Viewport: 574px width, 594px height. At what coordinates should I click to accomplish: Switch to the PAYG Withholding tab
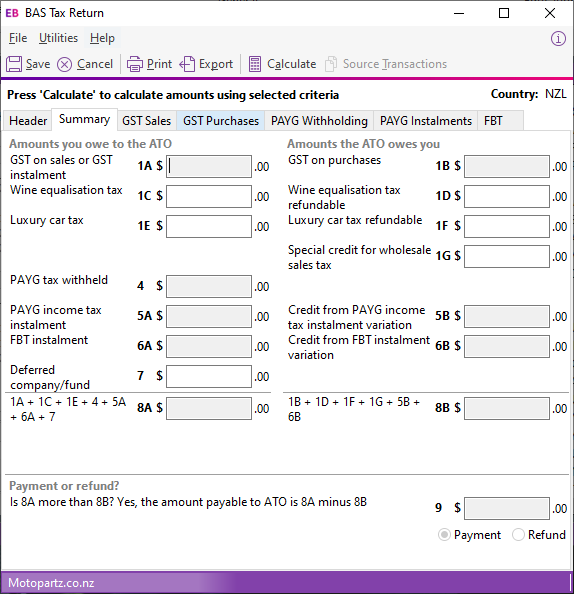(x=319, y=121)
